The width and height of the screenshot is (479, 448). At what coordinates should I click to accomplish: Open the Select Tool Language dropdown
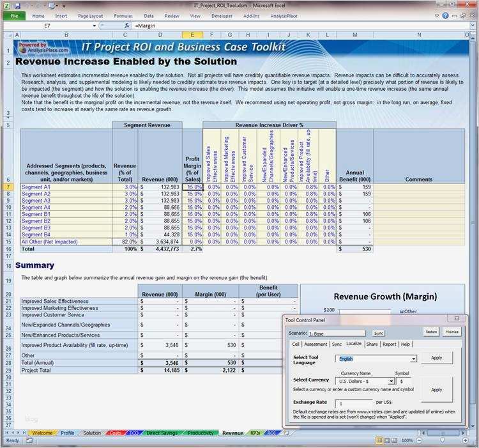click(413, 359)
